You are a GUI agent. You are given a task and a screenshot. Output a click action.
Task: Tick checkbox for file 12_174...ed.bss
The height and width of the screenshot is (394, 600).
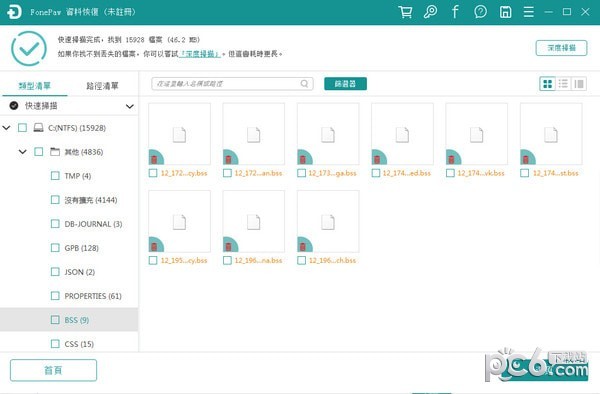coord(376,173)
